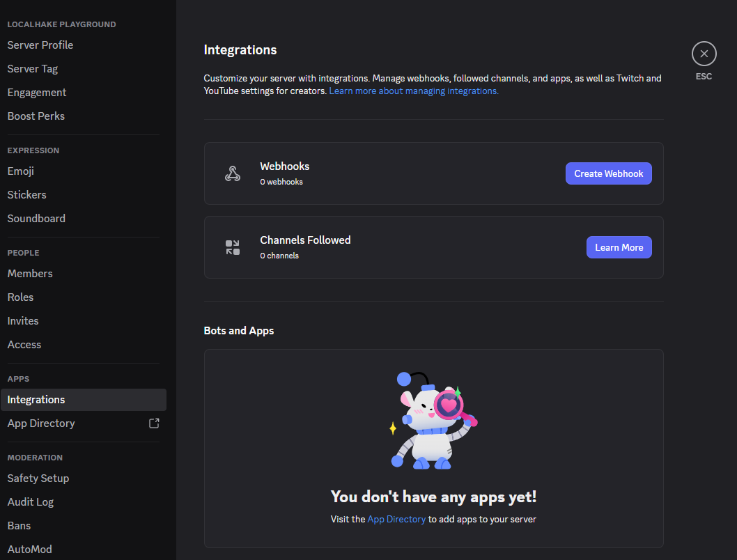Screen dimensions: 737x560
Task: Open the App Directory link in the empty state
Action: click(x=396, y=519)
